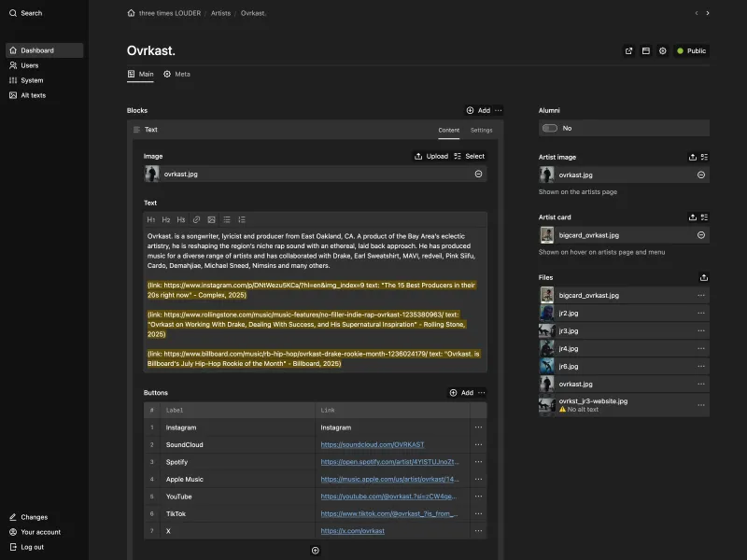The height and width of the screenshot is (560, 747).
Task: Open the options menu for the Instagram button row
Action: pos(479,427)
